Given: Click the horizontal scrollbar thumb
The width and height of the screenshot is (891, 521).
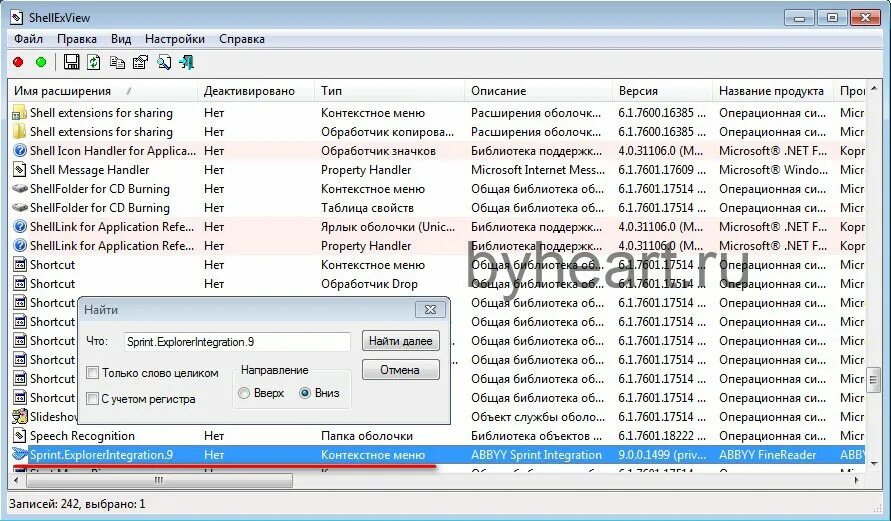Looking at the screenshot, I should click(159, 481).
